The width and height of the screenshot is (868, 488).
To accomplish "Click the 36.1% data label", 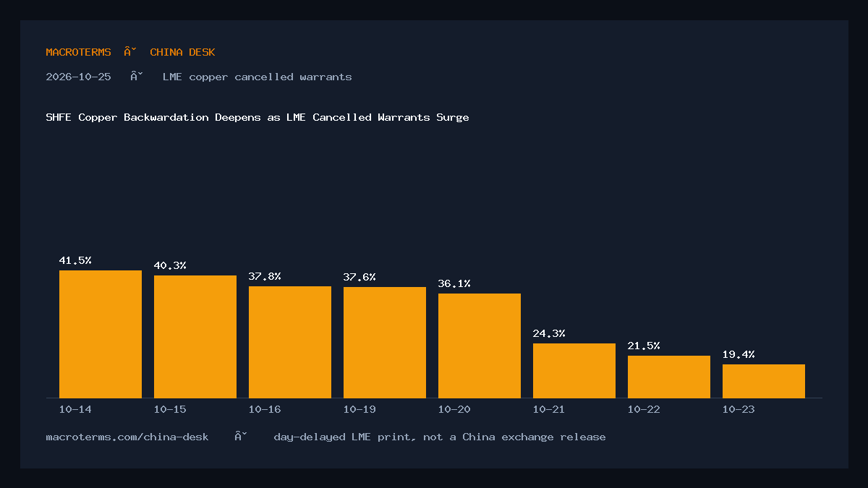I will pos(454,283).
